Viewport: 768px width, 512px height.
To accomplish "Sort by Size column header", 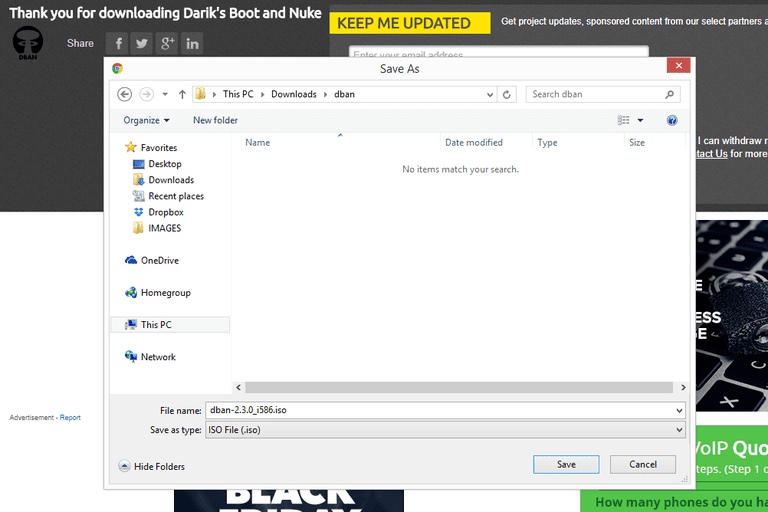I will coord(637,143).
